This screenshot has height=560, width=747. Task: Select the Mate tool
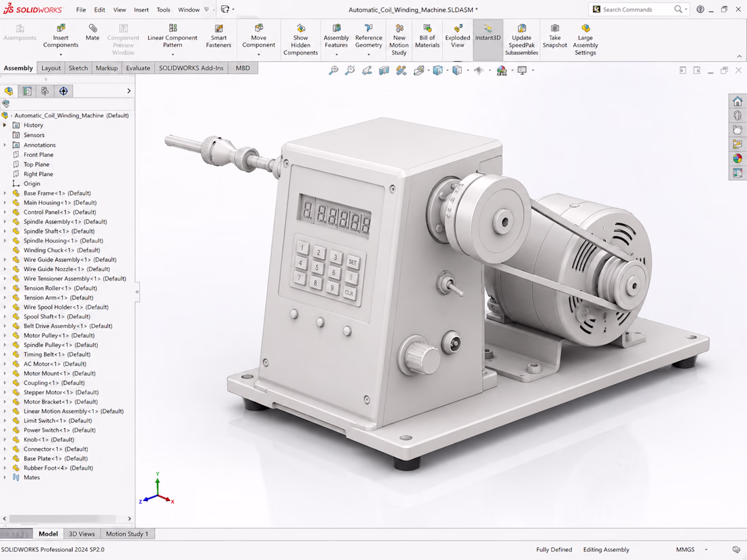[92, 32]
